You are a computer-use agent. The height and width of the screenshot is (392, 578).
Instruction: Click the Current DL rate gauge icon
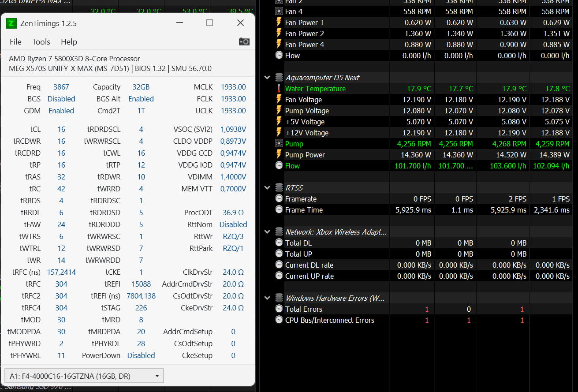pos(279,265)
